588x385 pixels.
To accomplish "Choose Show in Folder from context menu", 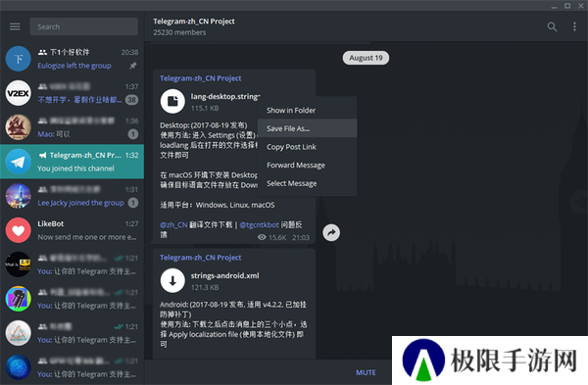I will point(307,111).
